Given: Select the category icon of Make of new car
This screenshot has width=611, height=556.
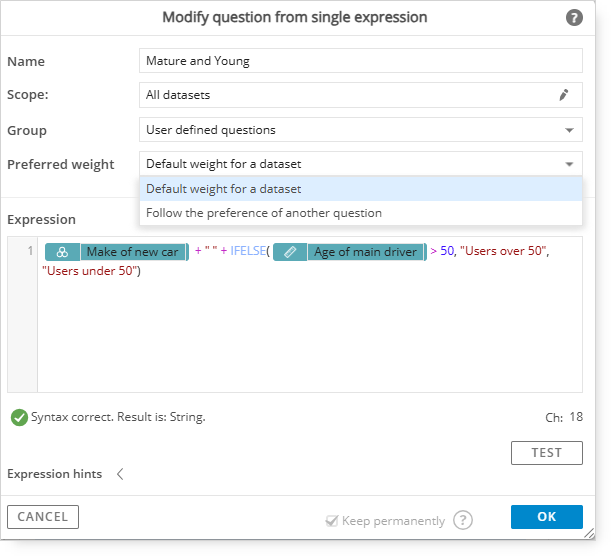Looking at the screenshot, I should (x=62, y=252).
